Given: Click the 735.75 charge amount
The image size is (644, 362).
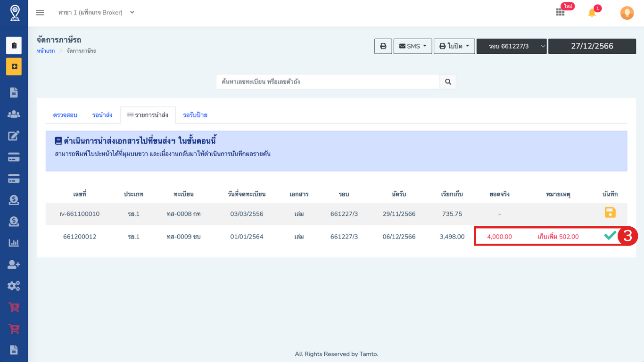Looking at the screenshot, I should (x=452, y=214).
